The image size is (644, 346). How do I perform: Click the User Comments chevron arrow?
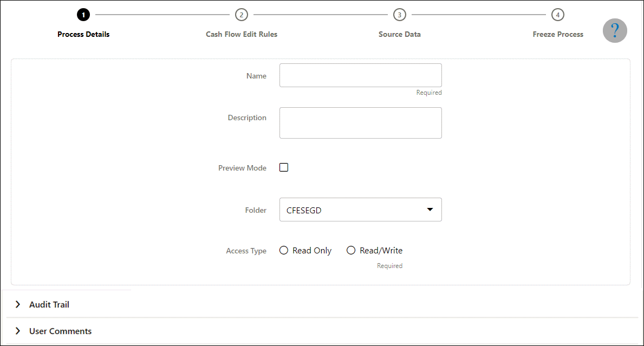tap(18, 331)
